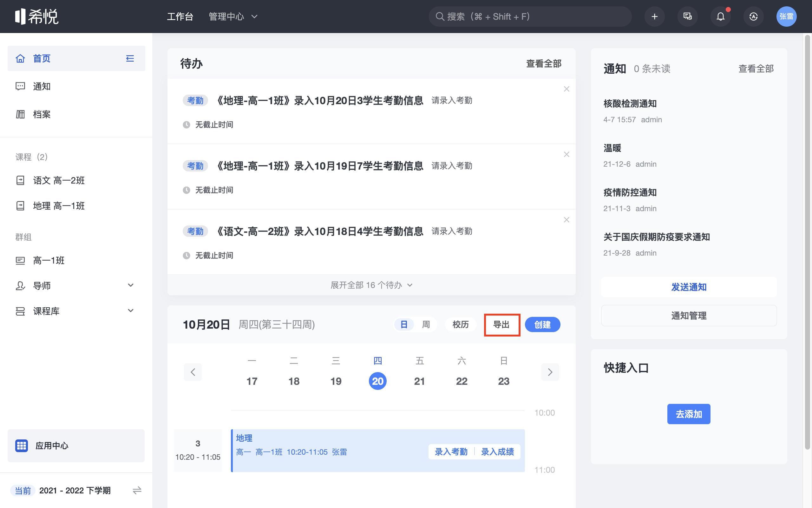Open the 校历 school calendar
Screen dimensions: 812x508
pyautogui.click(x=460, y=324)
